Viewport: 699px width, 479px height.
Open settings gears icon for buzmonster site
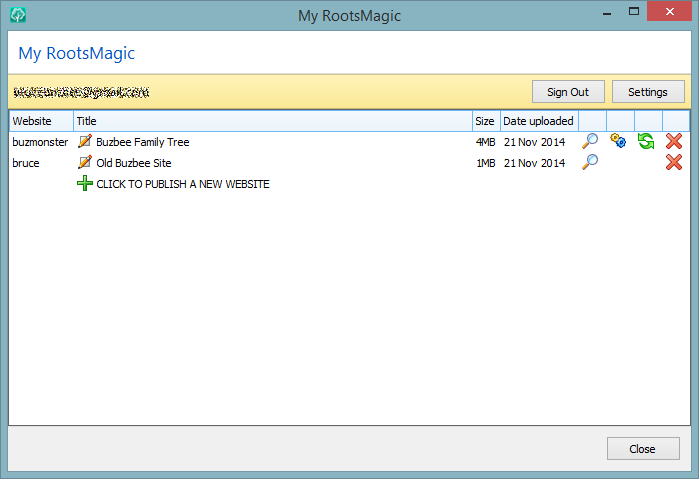click(x=618, y=141)
